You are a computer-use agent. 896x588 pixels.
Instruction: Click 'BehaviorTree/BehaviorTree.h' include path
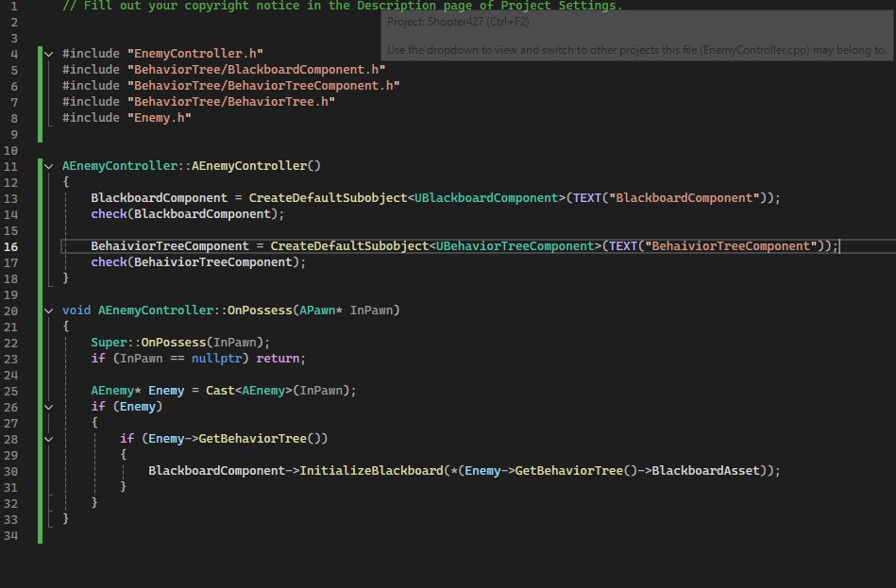[231, 101]
